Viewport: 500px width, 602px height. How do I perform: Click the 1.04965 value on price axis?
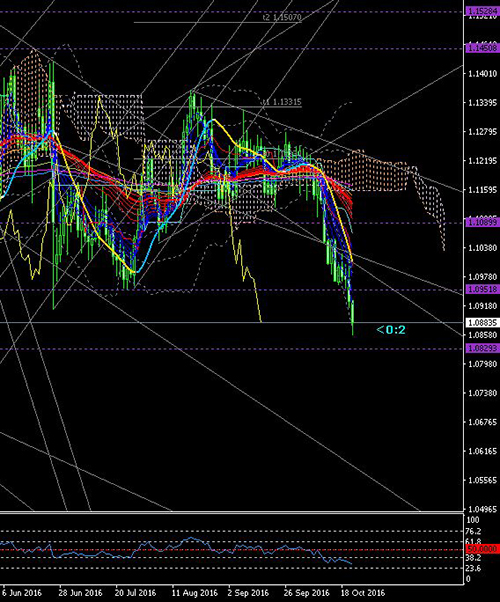483,509
